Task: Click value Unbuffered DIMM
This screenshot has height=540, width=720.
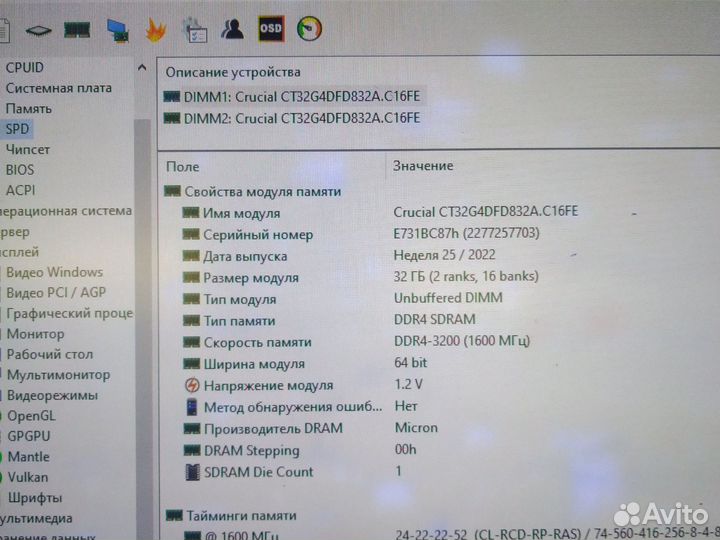Action: point(448,298)
